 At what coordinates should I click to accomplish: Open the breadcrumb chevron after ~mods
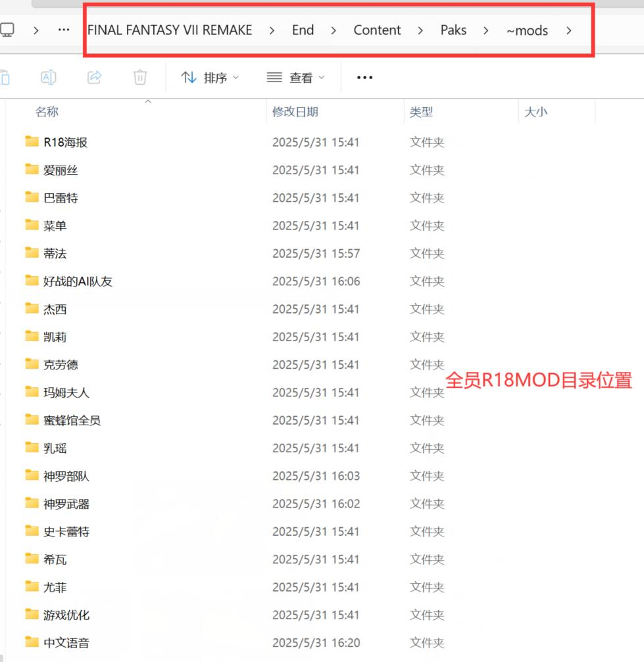pos(569,30)
